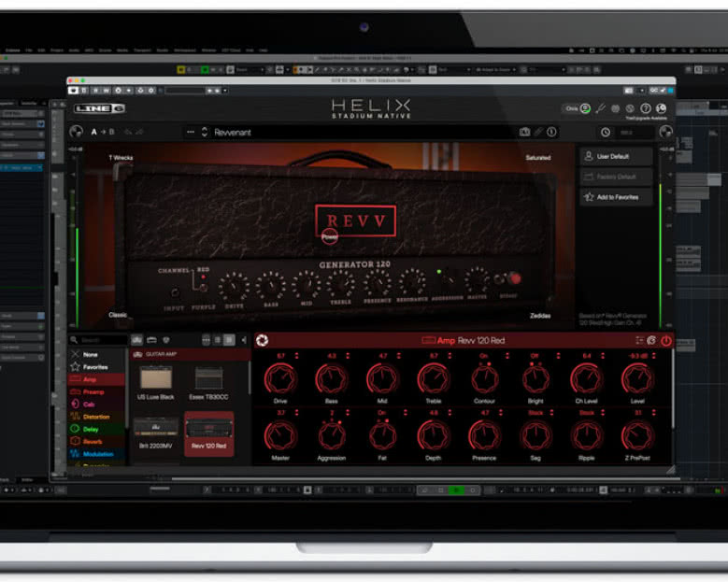Select the Preamp category
Viewport: 728px width, 582px height.
tap(96, 392)
